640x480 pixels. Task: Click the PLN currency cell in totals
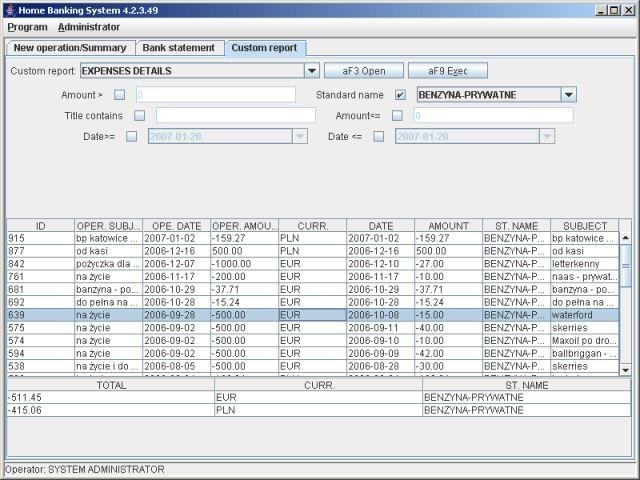[318, 410]
